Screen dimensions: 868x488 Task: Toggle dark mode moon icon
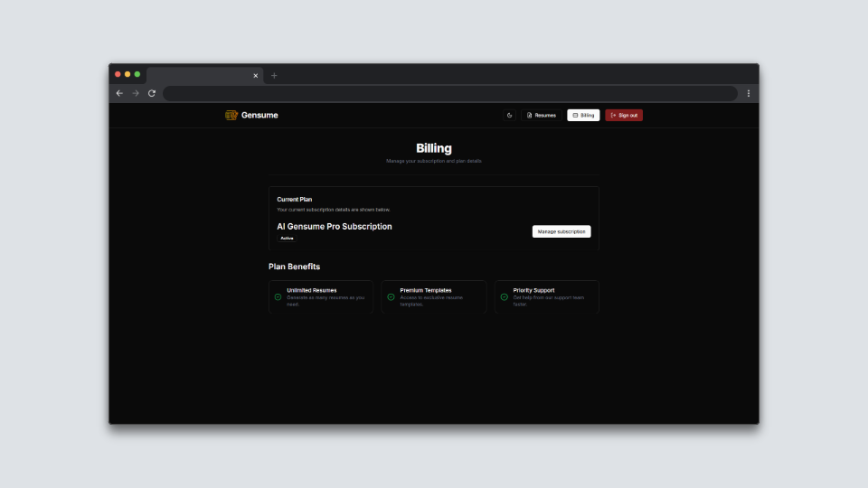pyautogui.click(x=509, y=115)
